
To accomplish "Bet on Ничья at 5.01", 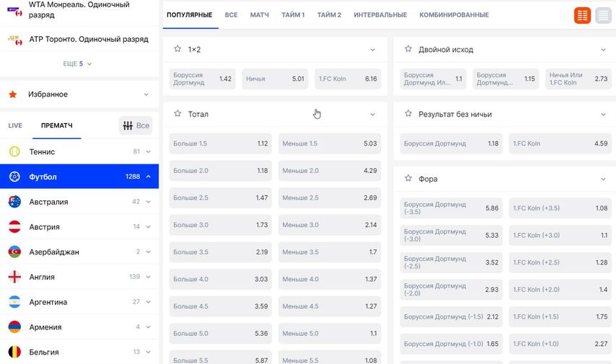I will (275, 79).
